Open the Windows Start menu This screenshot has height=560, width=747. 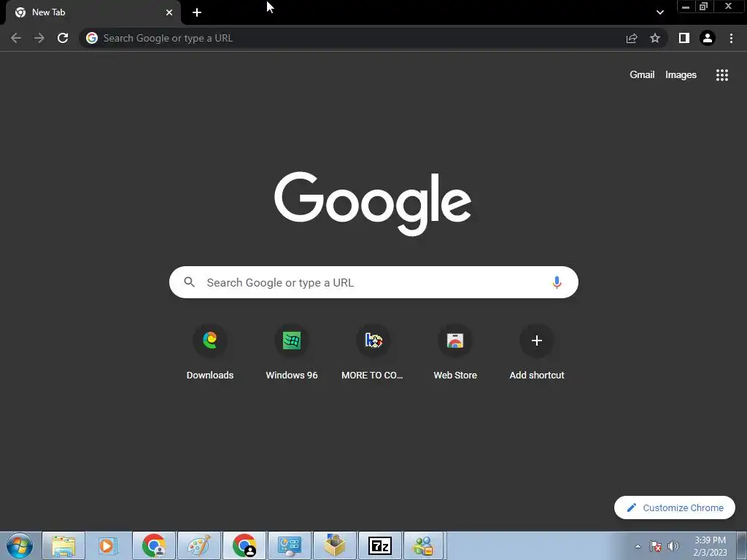(20, 545)
